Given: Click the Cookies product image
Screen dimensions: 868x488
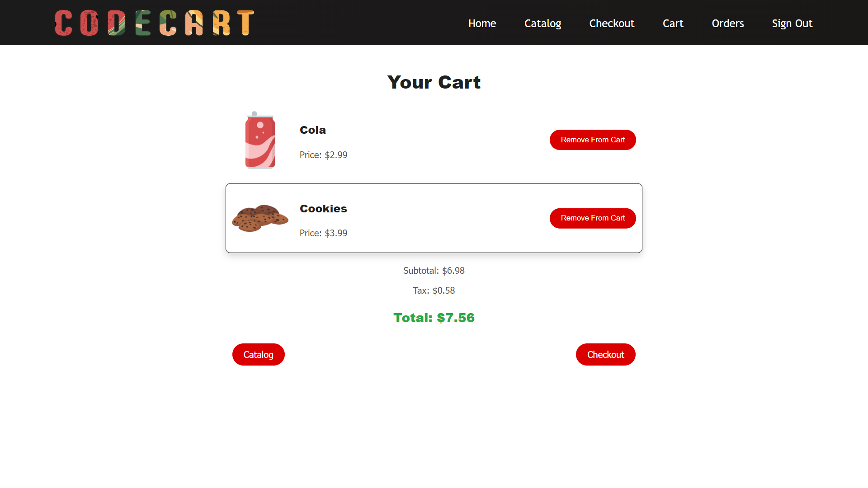Looking at the screenshot, I should (x=260, y=218).
